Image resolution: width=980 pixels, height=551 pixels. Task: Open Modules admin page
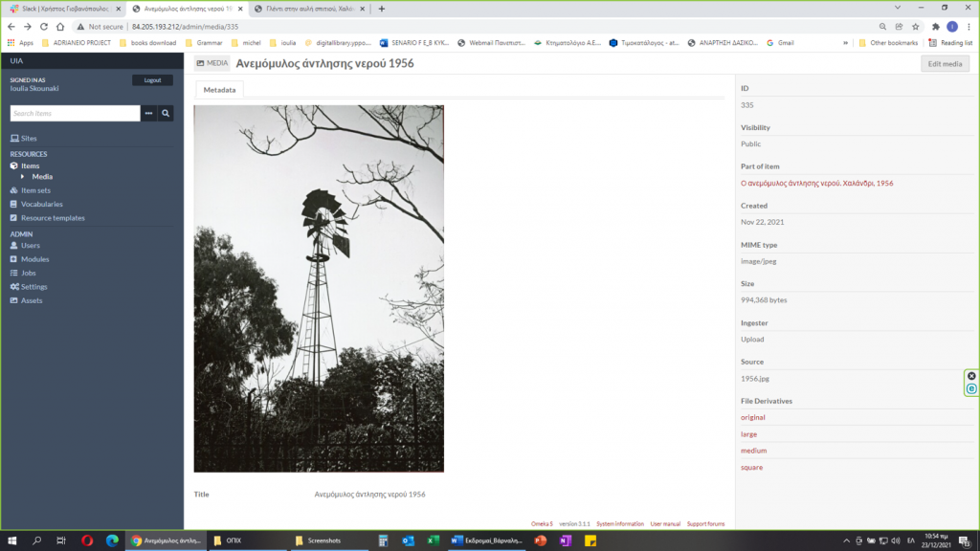click(x=35, y=259)
